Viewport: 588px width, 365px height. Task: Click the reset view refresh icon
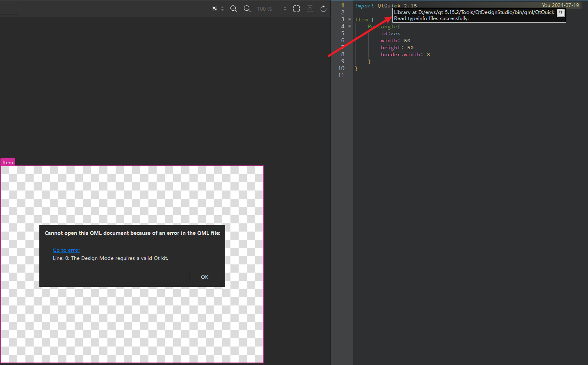pos(324,9)
